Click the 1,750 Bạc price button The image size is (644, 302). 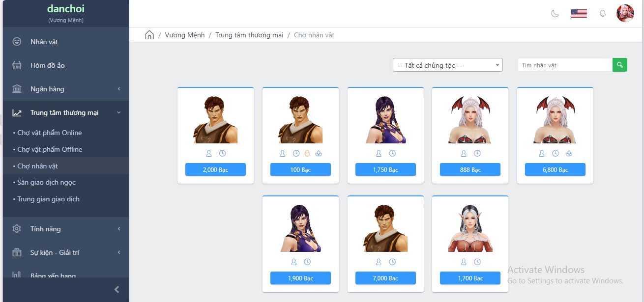tap(385, 170)
